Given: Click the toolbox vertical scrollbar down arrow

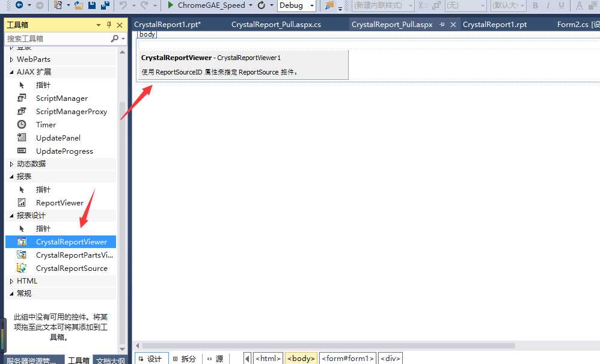Looking at the screenshot, I should [x=122, y=349].
